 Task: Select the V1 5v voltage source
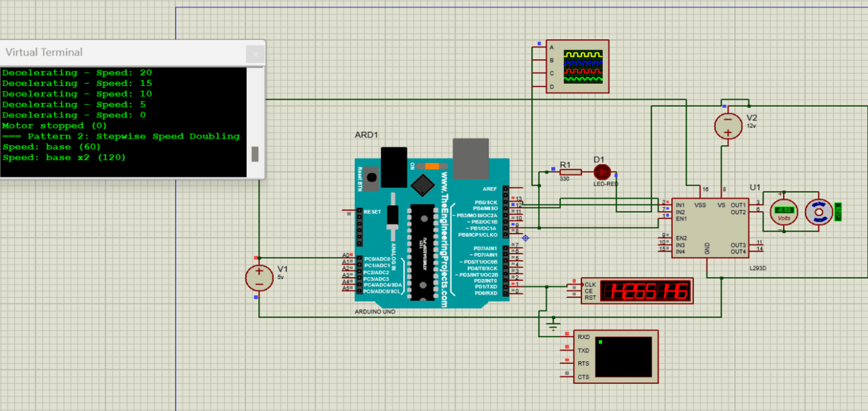(259, 277)
